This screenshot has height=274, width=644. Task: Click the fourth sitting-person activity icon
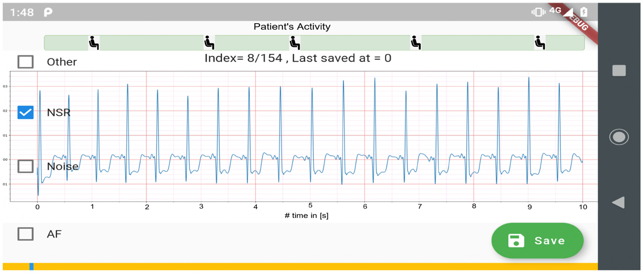coord(416,43)
